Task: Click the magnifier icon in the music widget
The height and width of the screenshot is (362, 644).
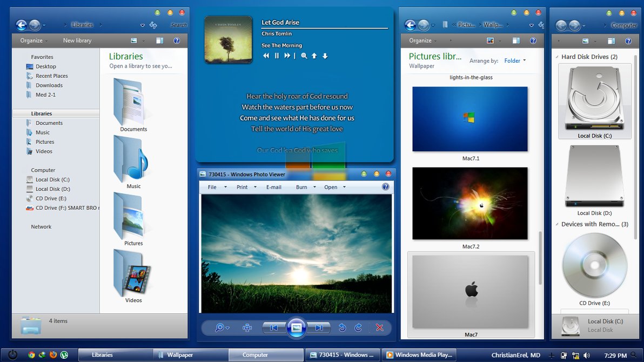Action: coord(304,56)
